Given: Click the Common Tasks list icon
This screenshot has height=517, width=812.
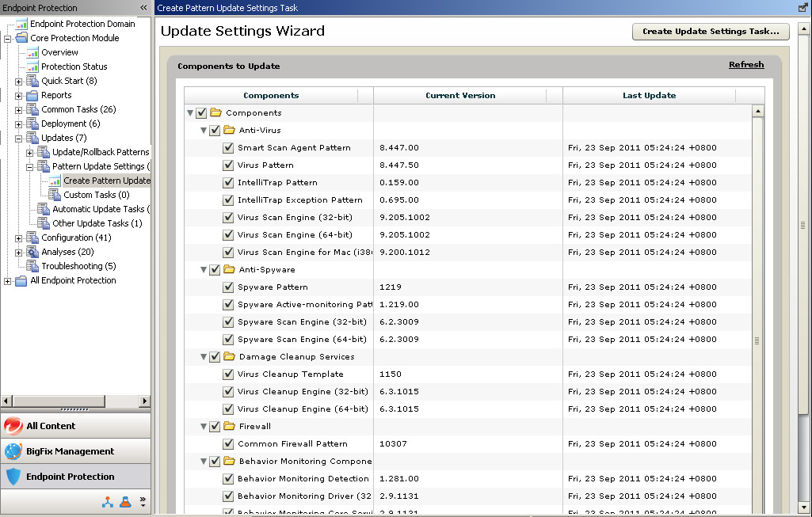Looking at the screenshot, I should [32, 109].
